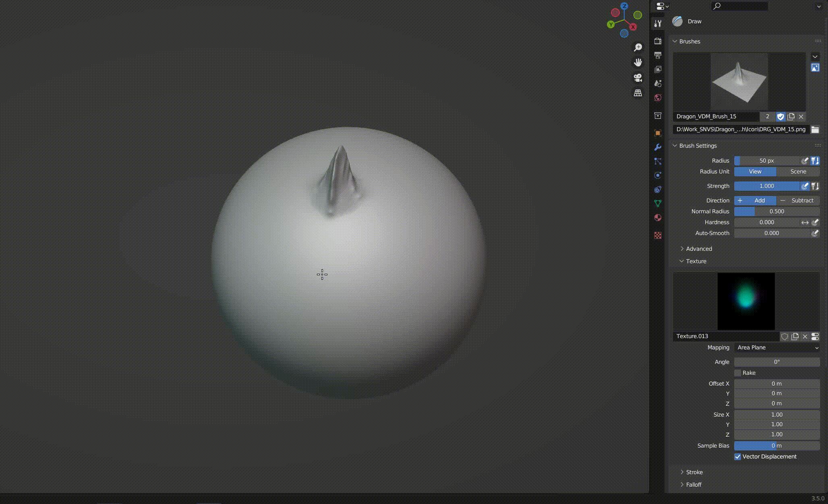Switch to the Tool properties tab
Viewport: 828px width, 504px height.
(x=658, y=23)
